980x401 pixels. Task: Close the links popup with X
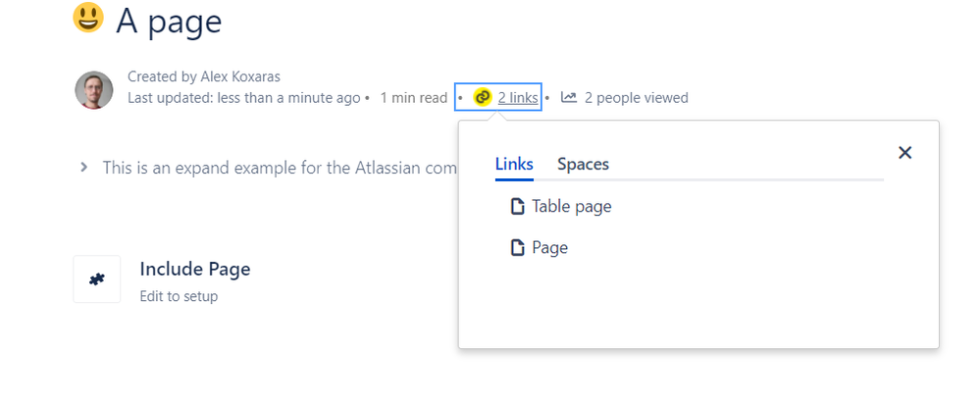click(x=904, y=152)
